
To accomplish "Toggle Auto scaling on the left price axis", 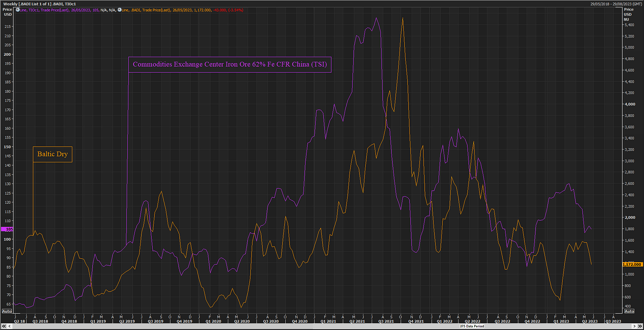I will point(6,311).
